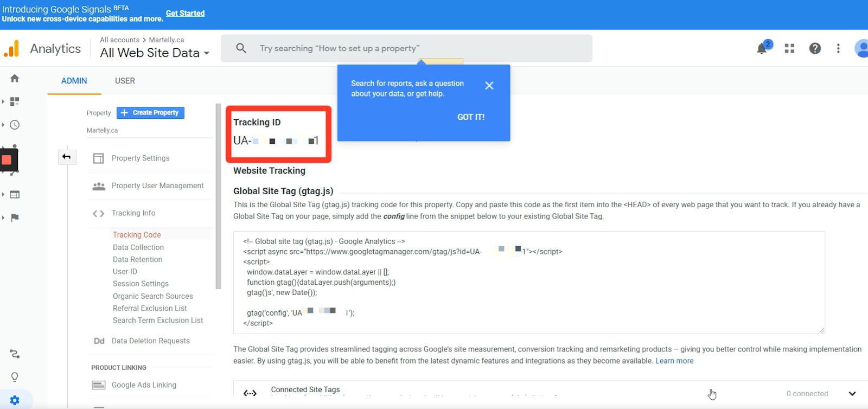This screenshot has width=868, height=409.
Task: Click the Property User Management people icon
Action: tap(99, 186)
